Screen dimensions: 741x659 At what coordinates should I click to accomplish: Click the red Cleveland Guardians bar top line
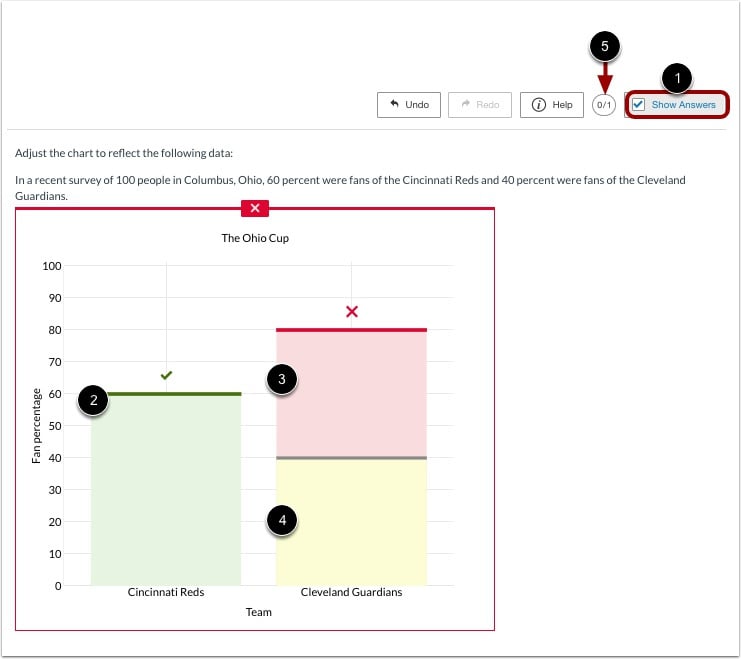pos(351,330)
